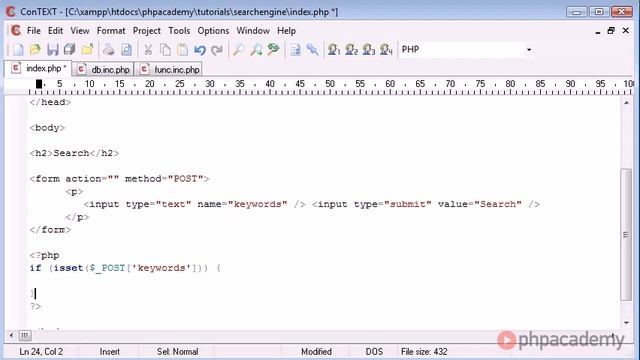Restore the document child window

(x=611, y=31)
